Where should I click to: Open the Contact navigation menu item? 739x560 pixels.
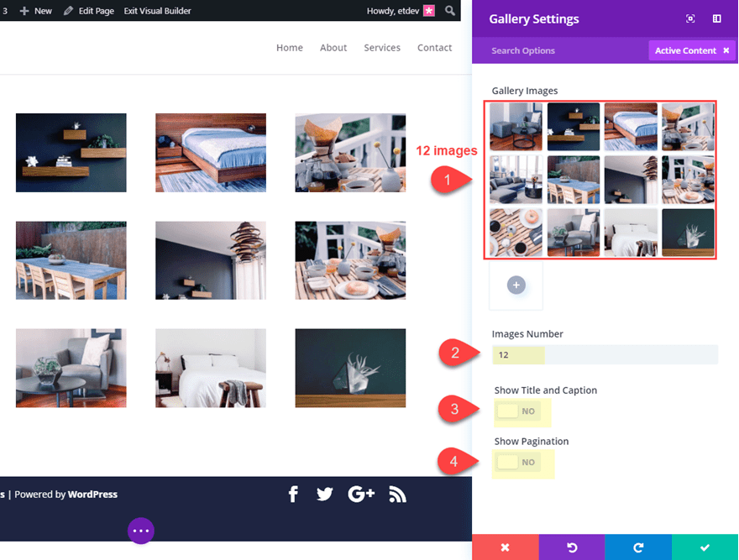coord(434,48)
